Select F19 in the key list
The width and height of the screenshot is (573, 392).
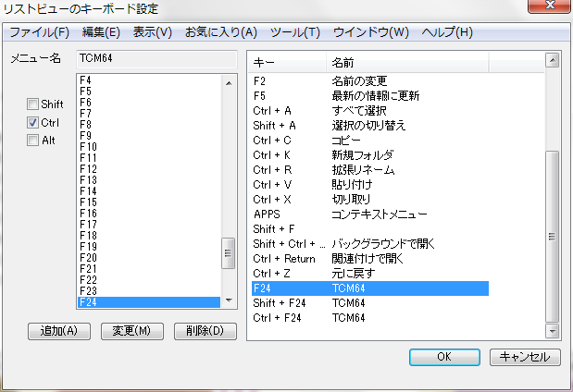149,247
